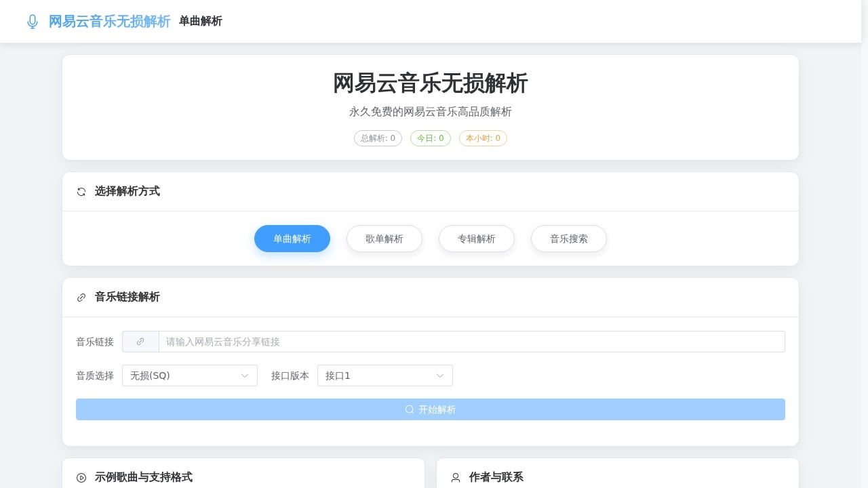Click the 总解析: 0 counter badge
This screenshot has height=488, width=868.
click(378, 138)
